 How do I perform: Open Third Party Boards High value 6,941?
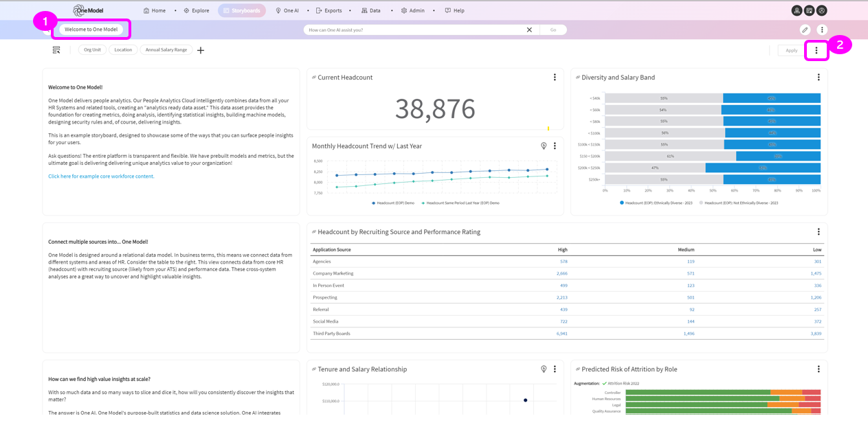pyautogui.click(x=562, y=334)
